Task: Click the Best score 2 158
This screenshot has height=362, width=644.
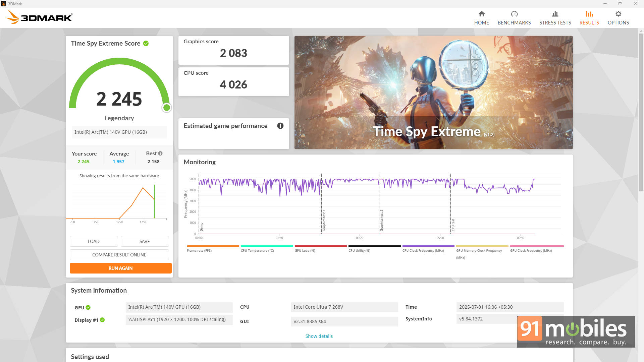Action: [x=153, y=162]
